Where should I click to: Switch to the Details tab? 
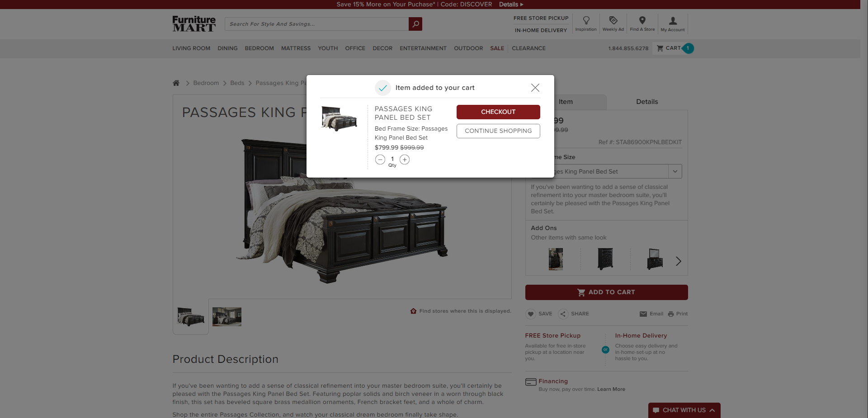pyautogui.click(x=647, y=102)
